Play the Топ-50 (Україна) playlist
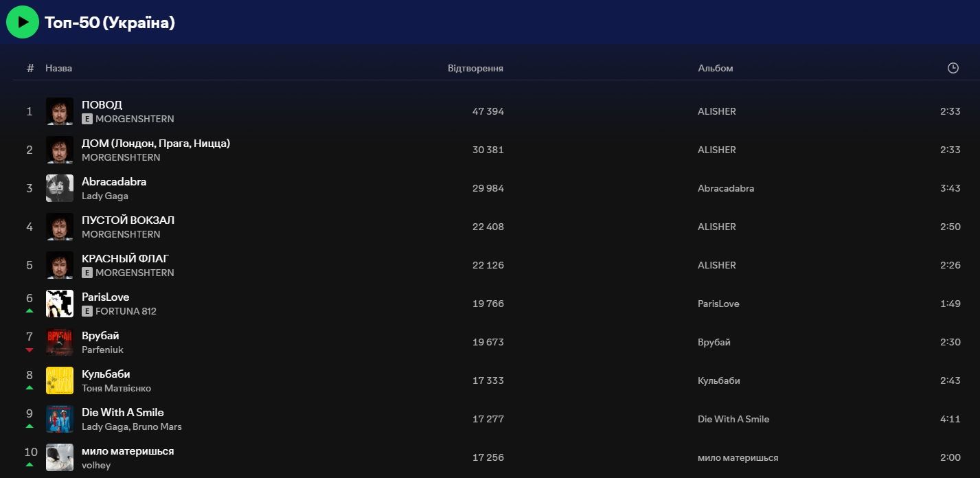Viewport: 980px width, 478px height. click(23, 22)
